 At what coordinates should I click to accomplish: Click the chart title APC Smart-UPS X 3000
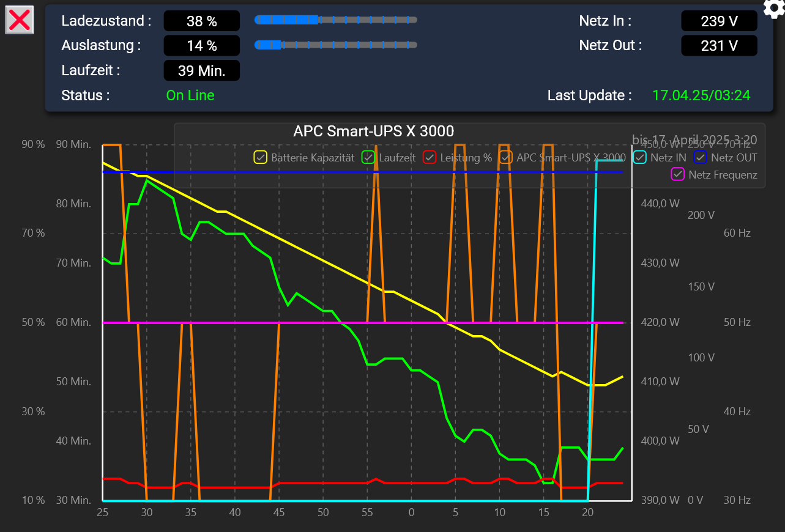(x=374, y=131)
